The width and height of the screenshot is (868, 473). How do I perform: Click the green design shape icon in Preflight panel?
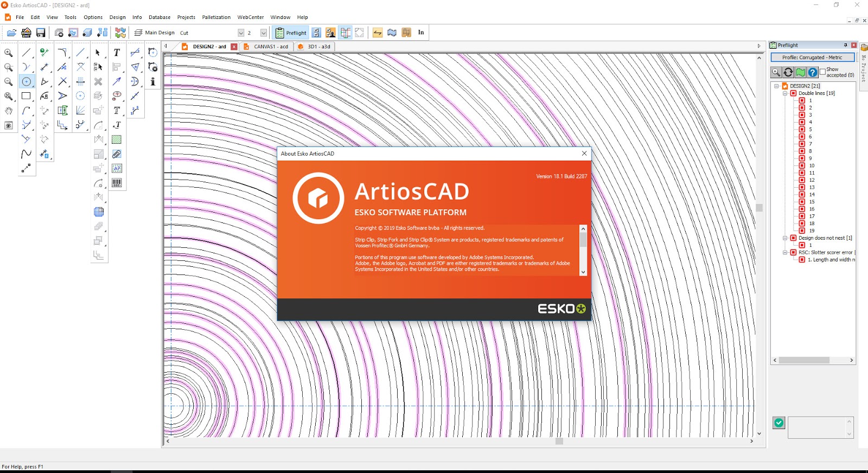click(801, 72)
